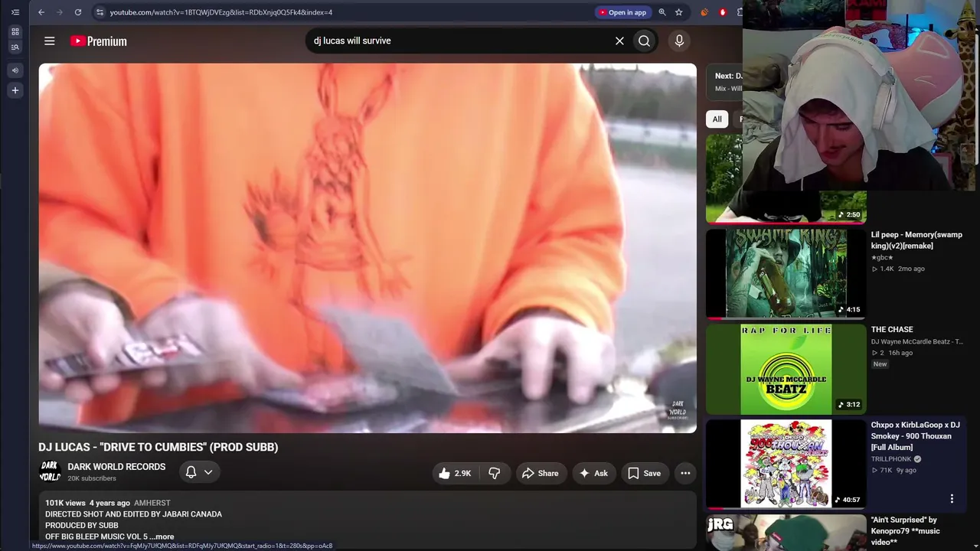Click the 101K views text
Image resolution: width=980 pixels, height=551 pixels.
point(65,504)
